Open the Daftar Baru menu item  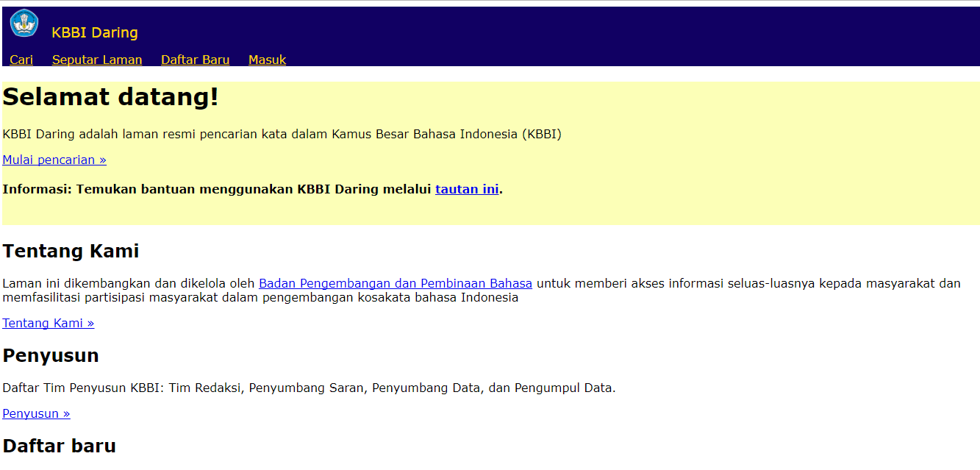click(x=196, y=60)
